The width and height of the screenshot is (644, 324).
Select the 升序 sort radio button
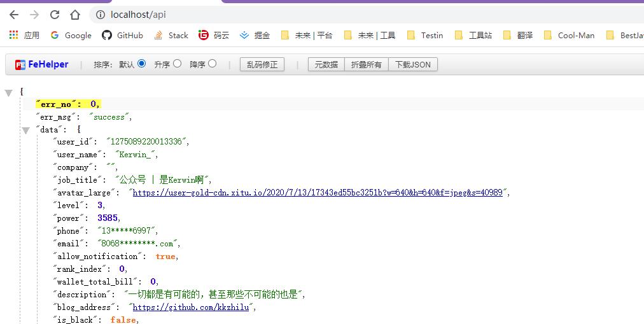pyautogui.click(x=177, y=64)
